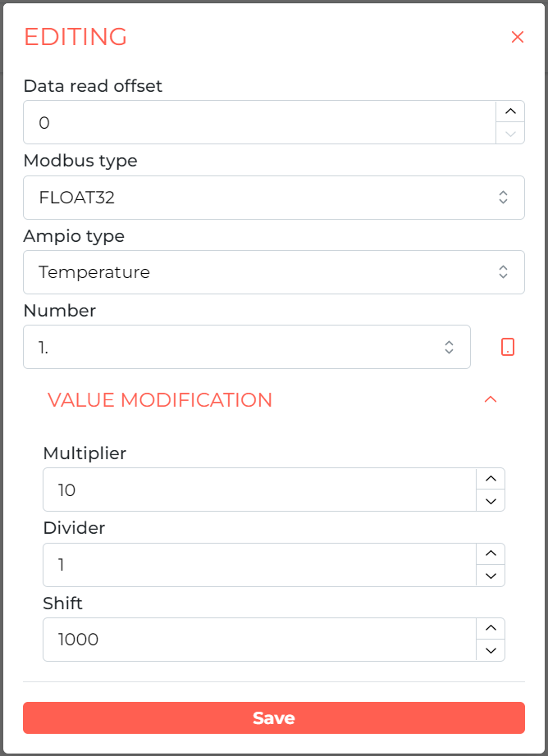
Task: Close the Editing dialog with X icon
Action: tap(517, 37)
